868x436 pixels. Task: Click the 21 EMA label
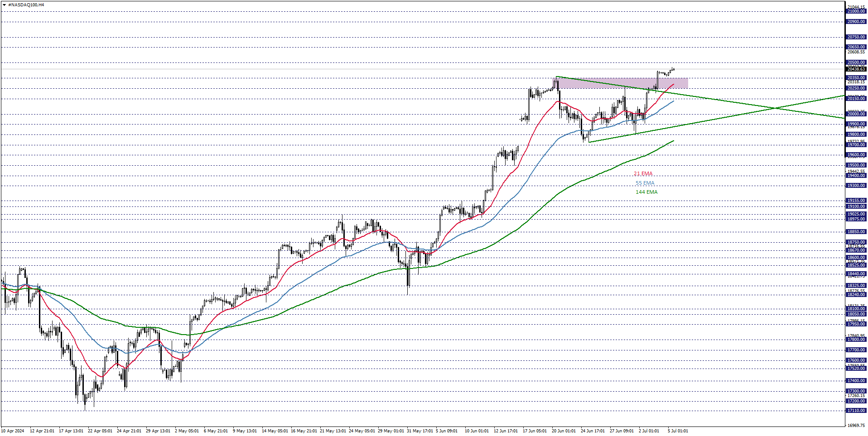(x=643, y=174)
